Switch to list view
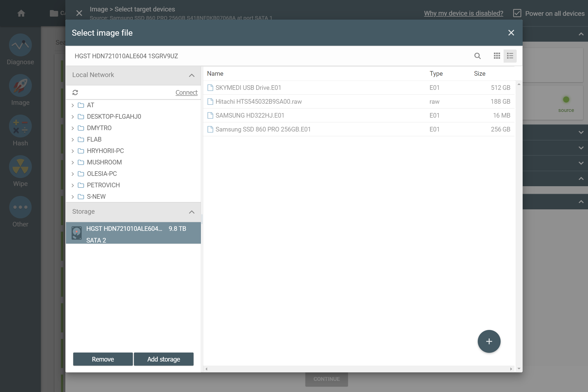Image resolution: width=588 pixels, height=392 pixels. tap(510, 56)
